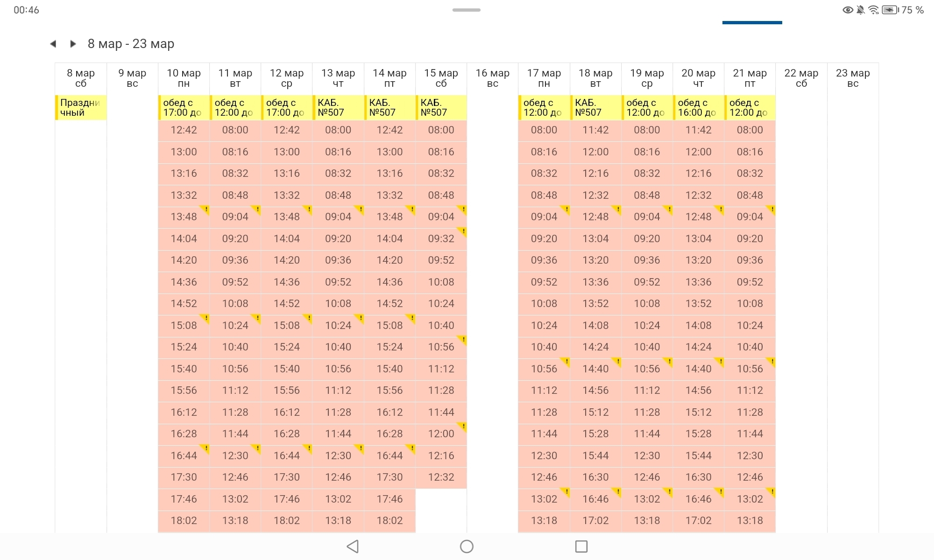This screenshot has width=934, height=560.
Task: Tap warning marker on 13:48 slot, 10 мар
Action: pyautogui.click(x=205, y=209)
